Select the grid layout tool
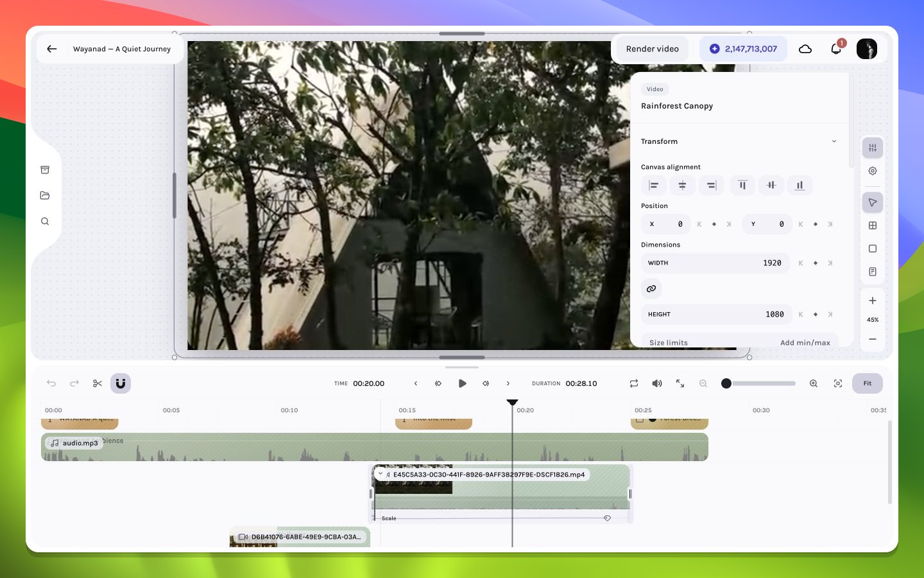The width and height of the screenshot is (924, 578). coord(873,225)
